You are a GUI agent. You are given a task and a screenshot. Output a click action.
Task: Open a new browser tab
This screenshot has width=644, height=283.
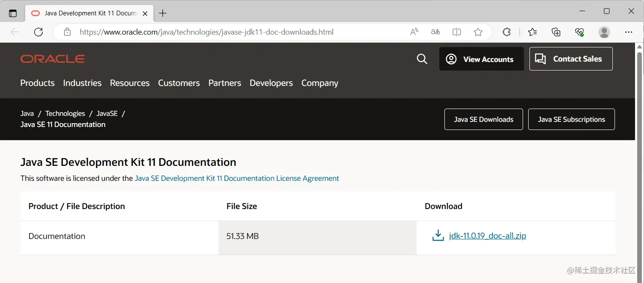[162, 13]
